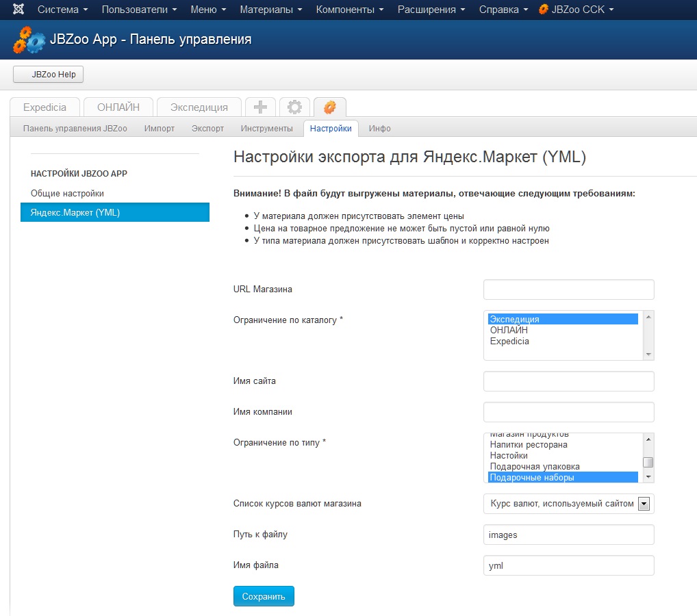Open the Список курсов валют dropdown
Viewport: 697px width, 616px height.
click(568, 504)
